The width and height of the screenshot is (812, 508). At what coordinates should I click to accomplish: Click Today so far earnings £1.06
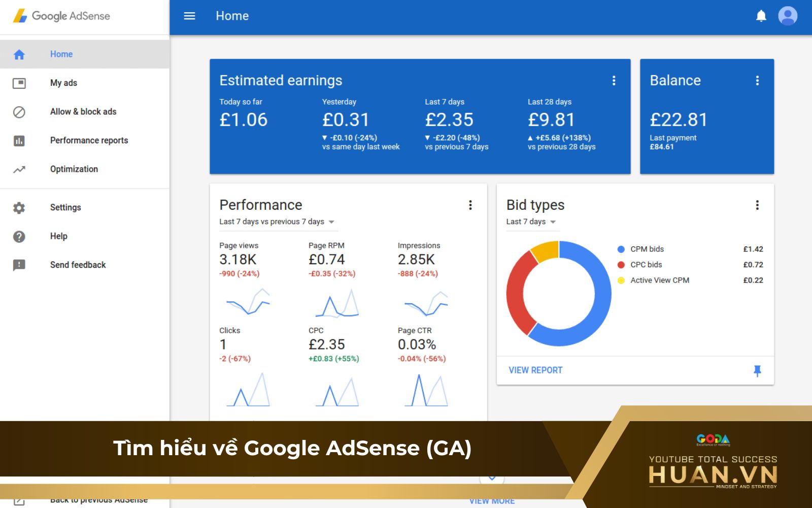(x=244, y=120)
